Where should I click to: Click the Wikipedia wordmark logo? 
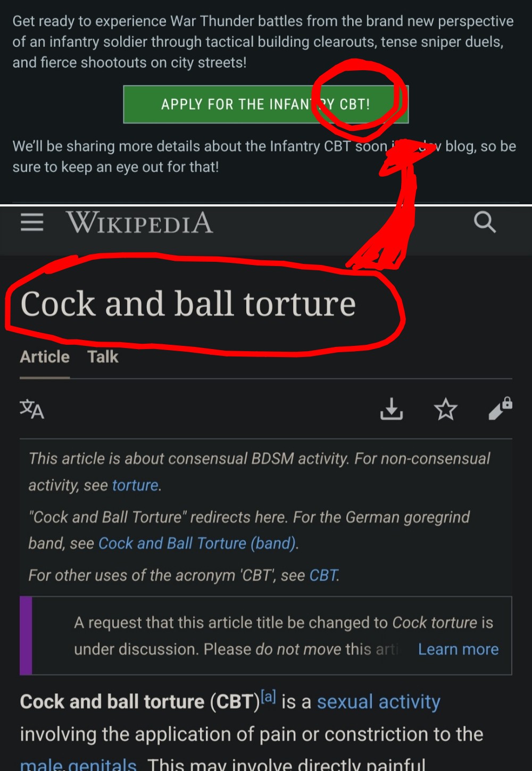click(140, 222)
